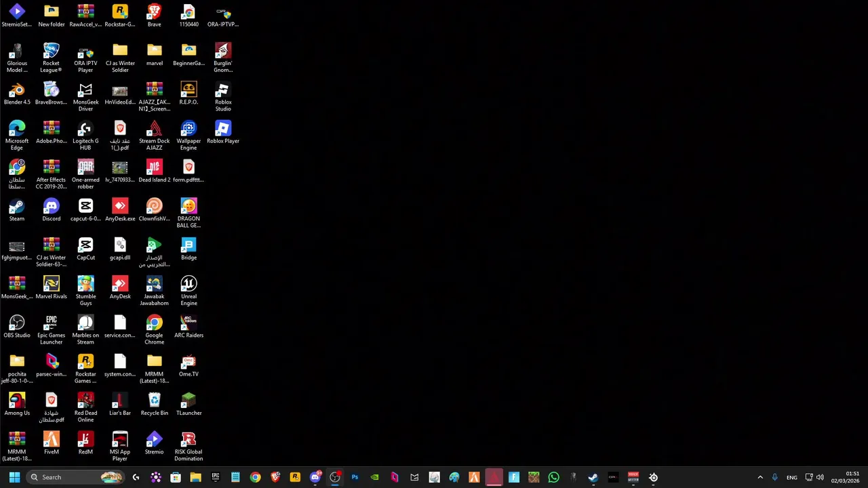This screenshot has width=868, height=488.
Task: Open Voicemeeter from the taskbar
Action: point(633,477)
